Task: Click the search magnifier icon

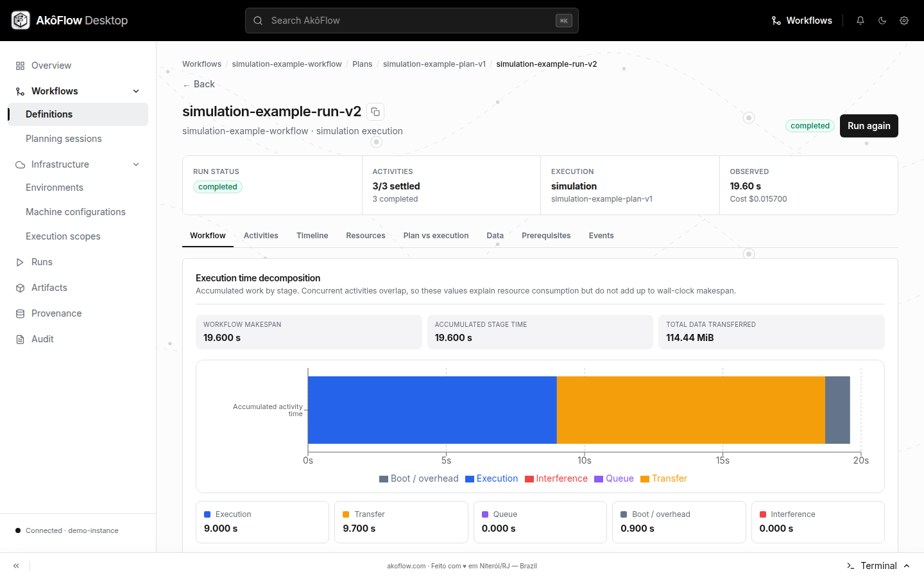Action: point(258,21)
